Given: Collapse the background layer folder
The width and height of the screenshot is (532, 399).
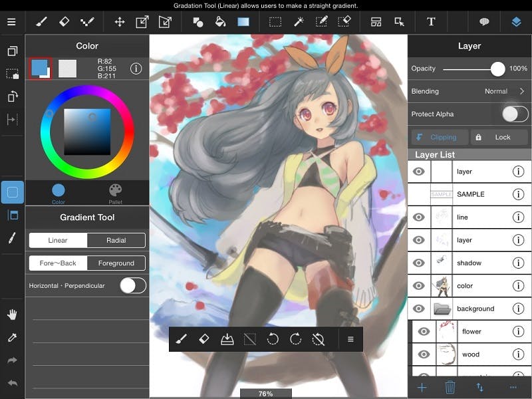Looking at the screenshot, I should pyautogui.click(x=443, y=308).
